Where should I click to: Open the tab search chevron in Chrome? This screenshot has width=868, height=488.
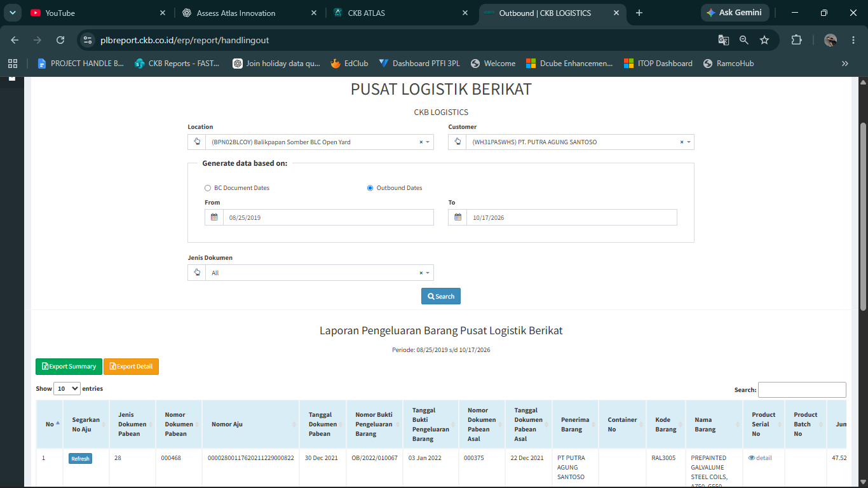(13, 13)
